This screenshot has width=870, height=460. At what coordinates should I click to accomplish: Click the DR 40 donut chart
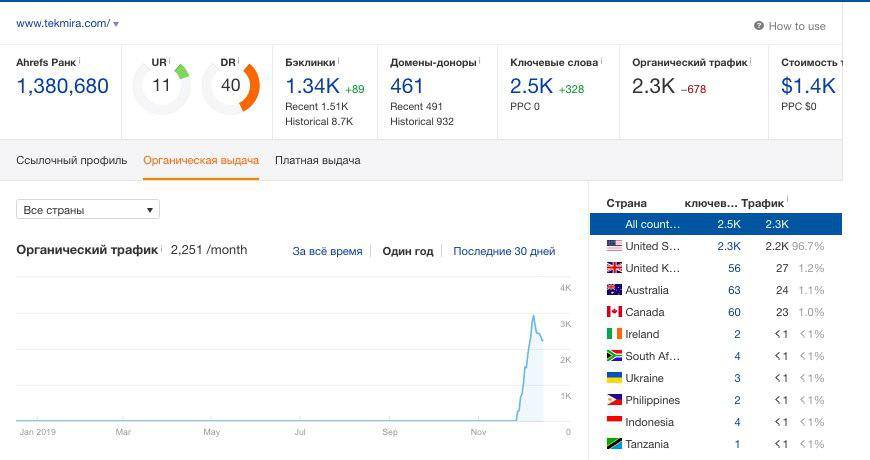pos(231,86)
